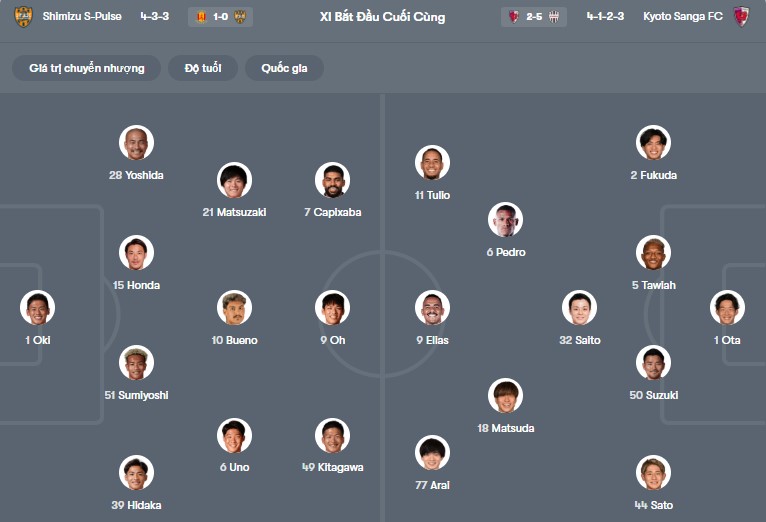Click 6 Pedro's avatar
Image resolution: width=766 pixels, height=522 pixels.
point(506,220)
